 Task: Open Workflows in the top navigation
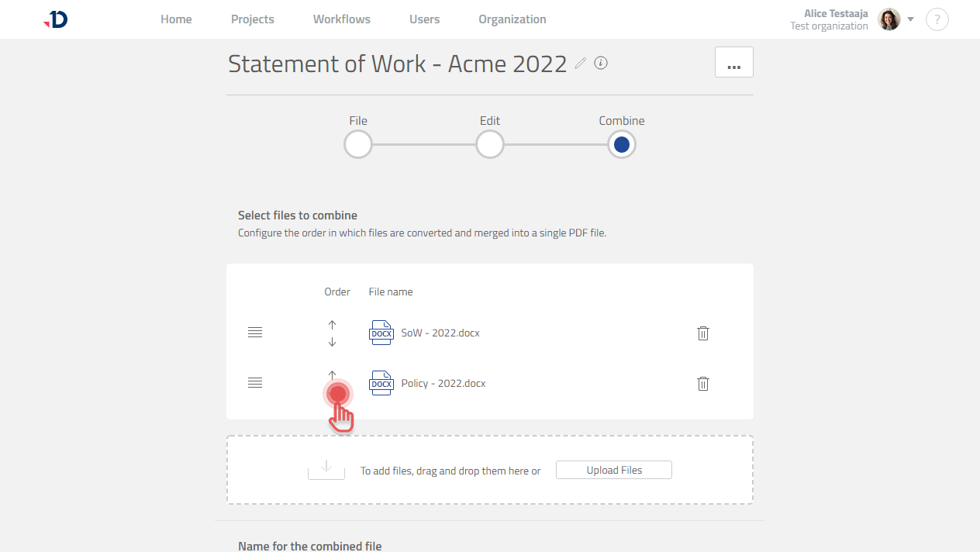coord(341,19)
